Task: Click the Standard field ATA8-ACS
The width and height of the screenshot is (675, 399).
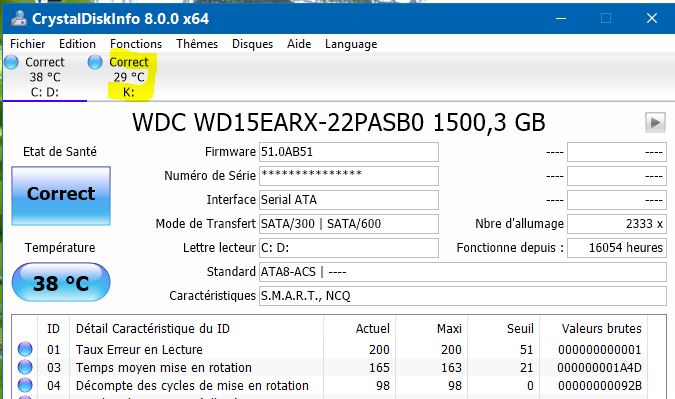Action: tap(463, 272)
